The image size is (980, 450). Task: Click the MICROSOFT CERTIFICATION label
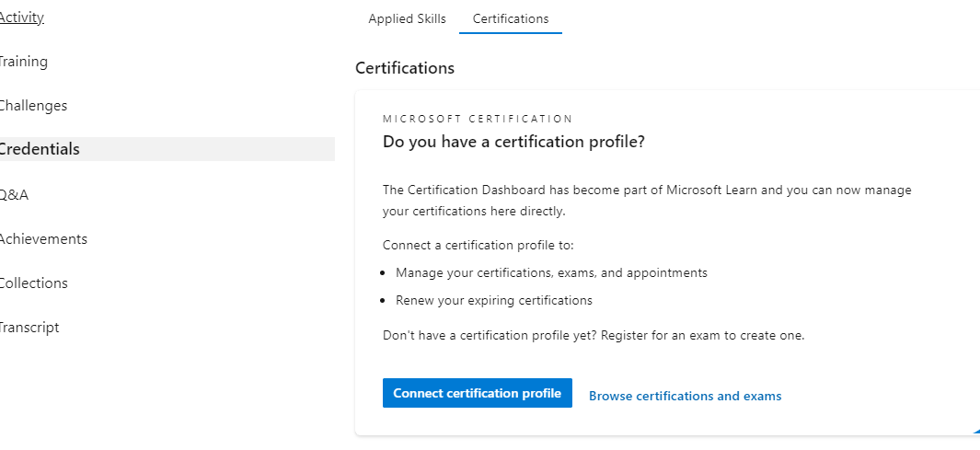coord(478,119)
